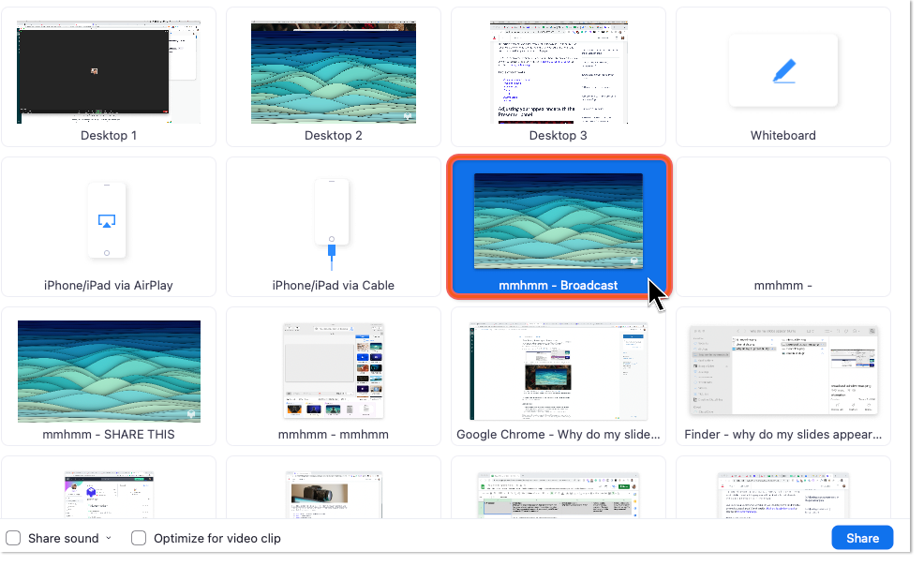Click the 'Finder - why do my slides appear...' label
Screen dimensions: 924x566
tap(783, 434)
